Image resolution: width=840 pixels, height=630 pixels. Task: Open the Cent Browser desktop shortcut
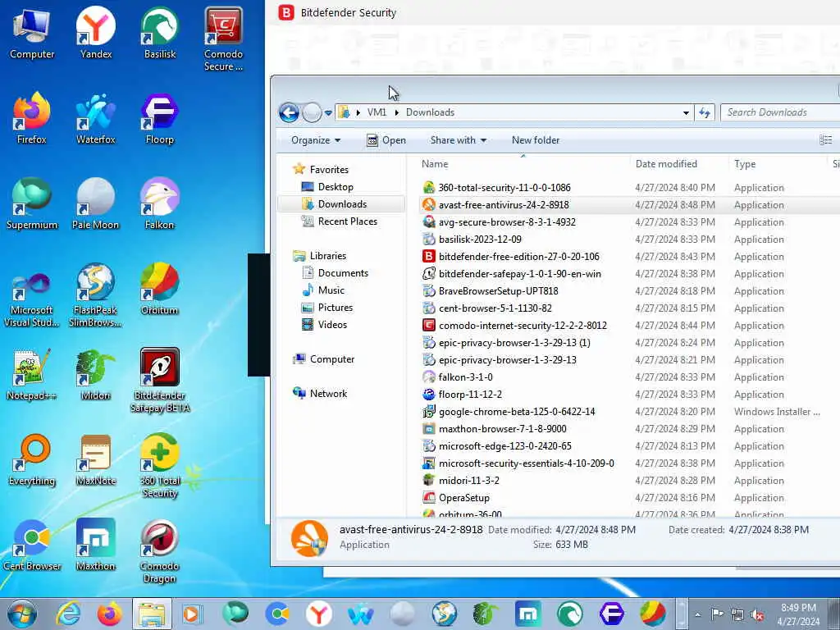tap(32, 545)
